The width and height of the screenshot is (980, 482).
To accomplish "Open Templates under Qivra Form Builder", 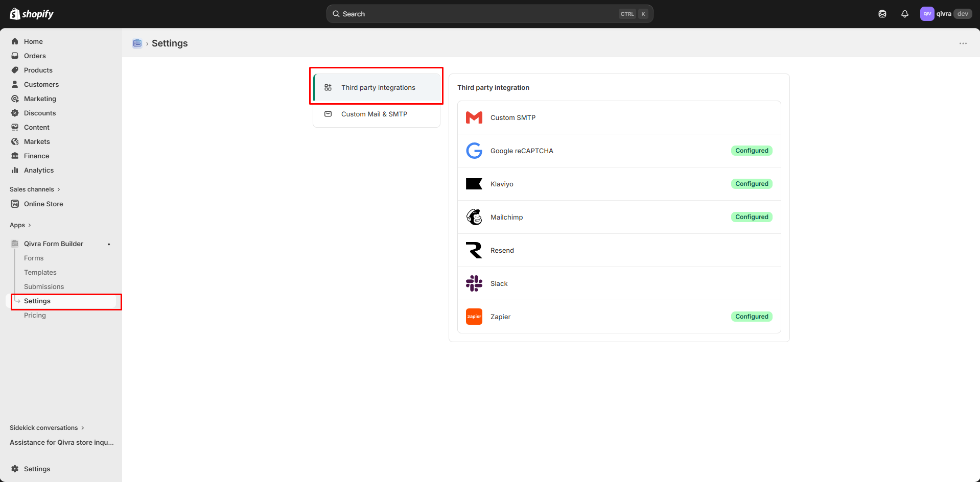I will [40, 272].
